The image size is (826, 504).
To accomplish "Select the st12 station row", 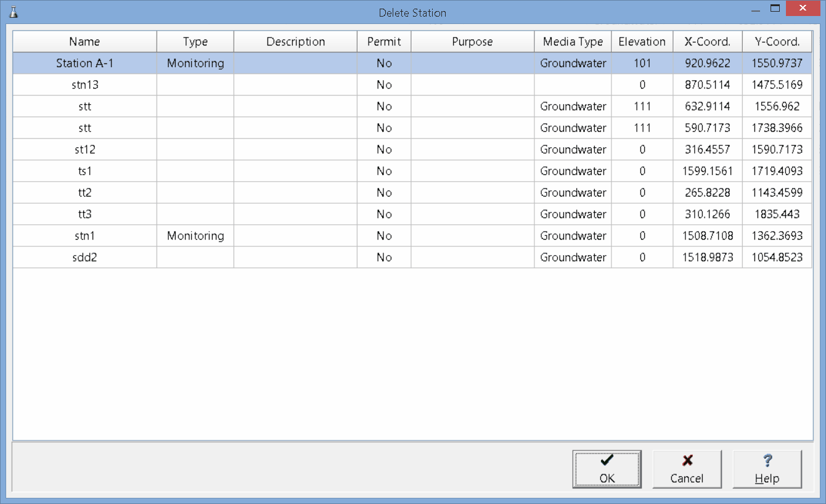I will 412,150.
